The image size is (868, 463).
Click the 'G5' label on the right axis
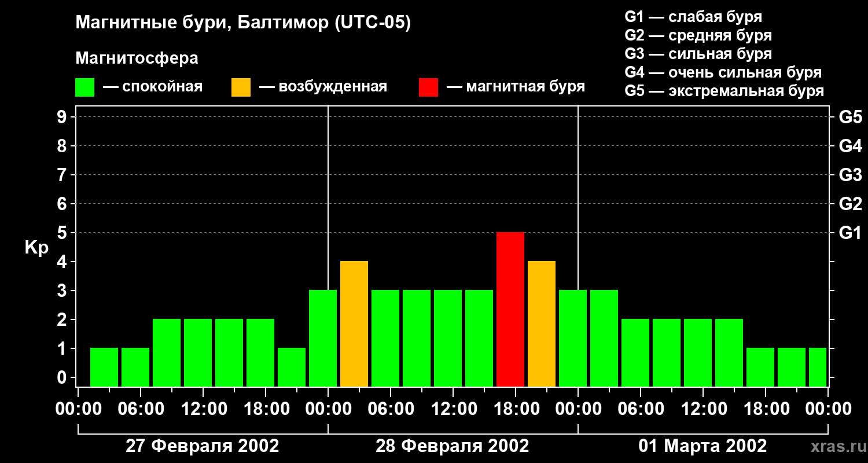click(850, 117)
